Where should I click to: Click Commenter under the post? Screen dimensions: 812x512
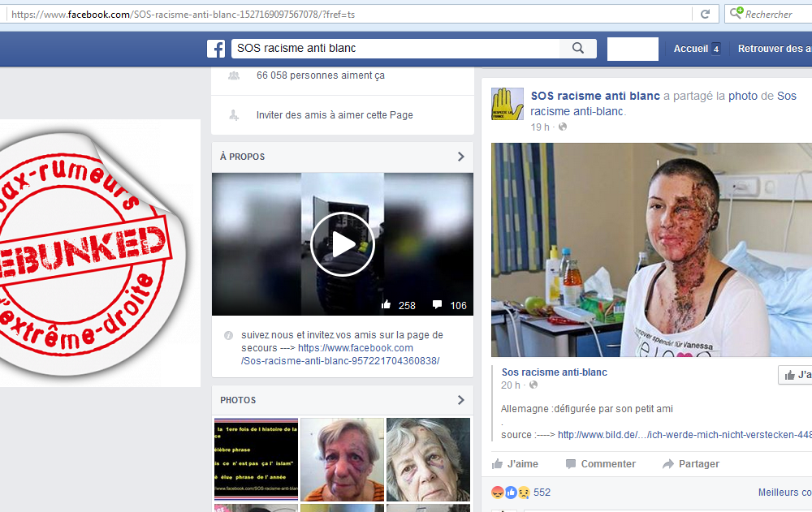coord(601,464)
